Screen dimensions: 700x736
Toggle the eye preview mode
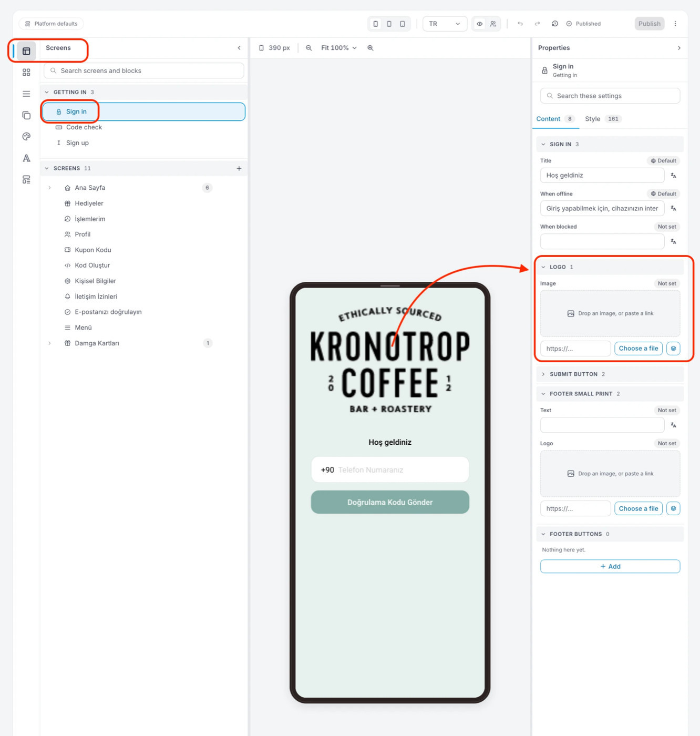pyautogui.click(x=480, y=24)
